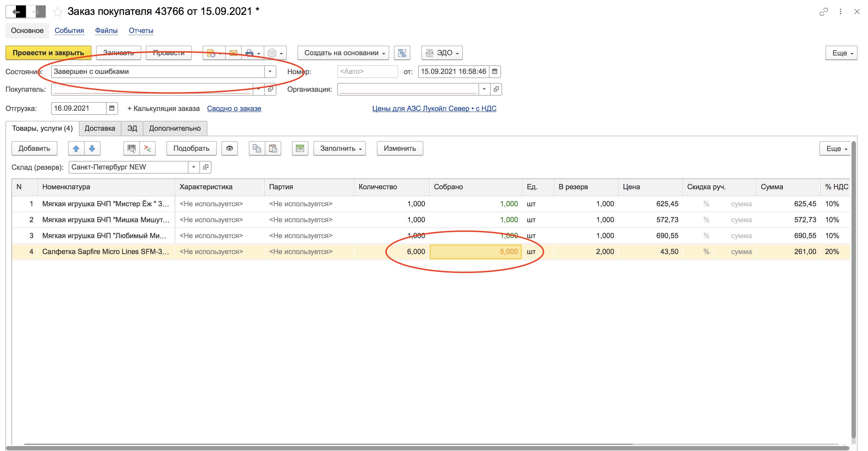Open the Заполнить dropdown
Image resolution: width=868 pixels, height=451 pixels.
pyautogui.click(x=339, y=149)
